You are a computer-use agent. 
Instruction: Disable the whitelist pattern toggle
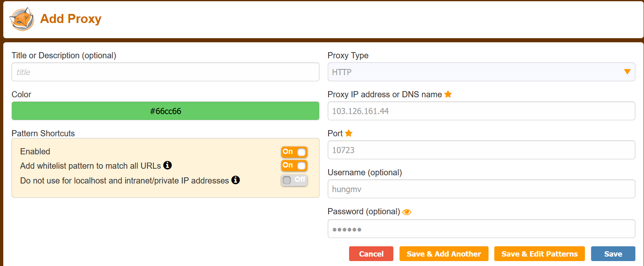click(294, 165)
